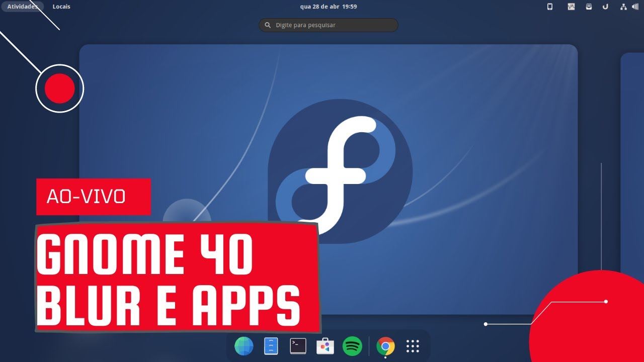Open the volume speaker icon

click(635, 7)
